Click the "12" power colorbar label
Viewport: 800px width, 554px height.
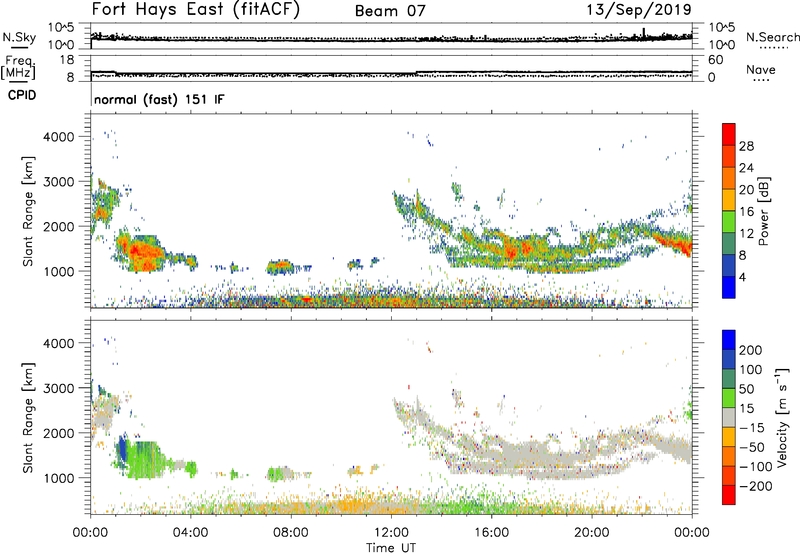(x=746, y=234)
